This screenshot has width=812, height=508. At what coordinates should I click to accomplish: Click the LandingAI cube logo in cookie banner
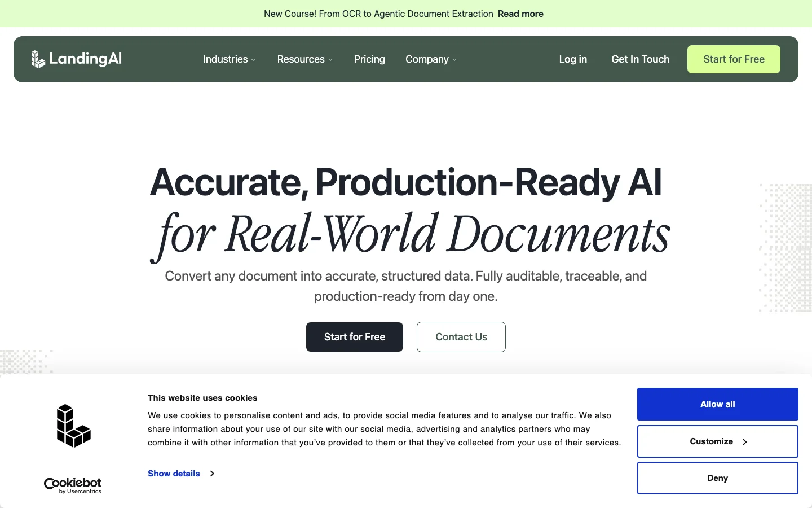74,426
